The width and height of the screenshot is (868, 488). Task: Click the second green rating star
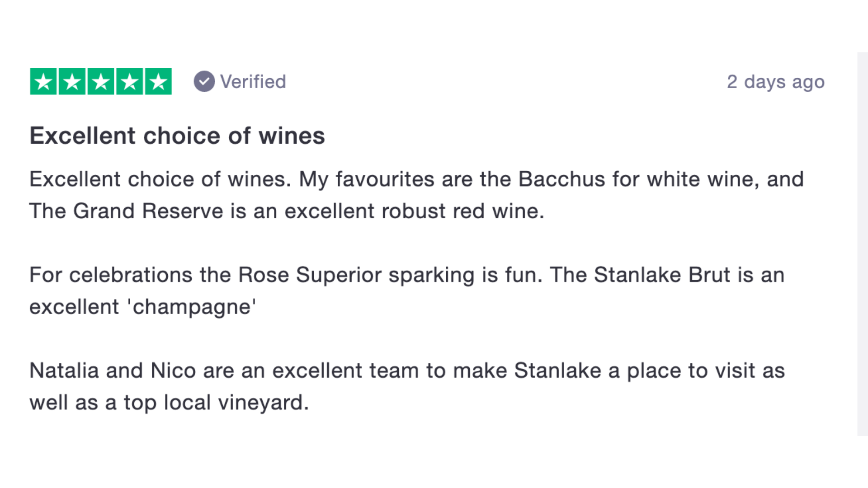click(x=72, y=81)
